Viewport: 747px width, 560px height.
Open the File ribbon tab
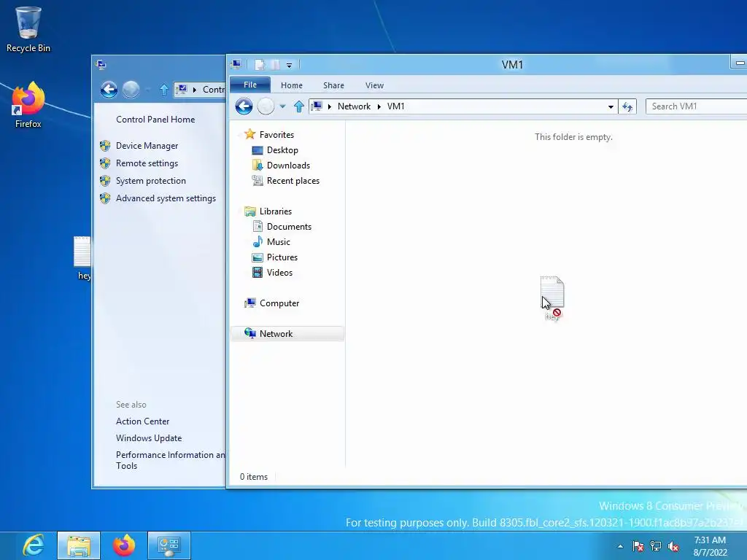tap(250, 85)
